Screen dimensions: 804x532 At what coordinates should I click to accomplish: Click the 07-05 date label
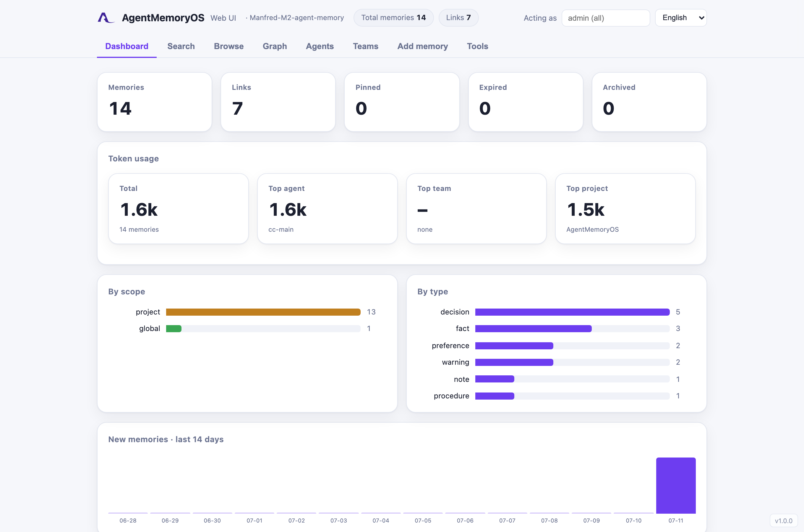[423, 520]
